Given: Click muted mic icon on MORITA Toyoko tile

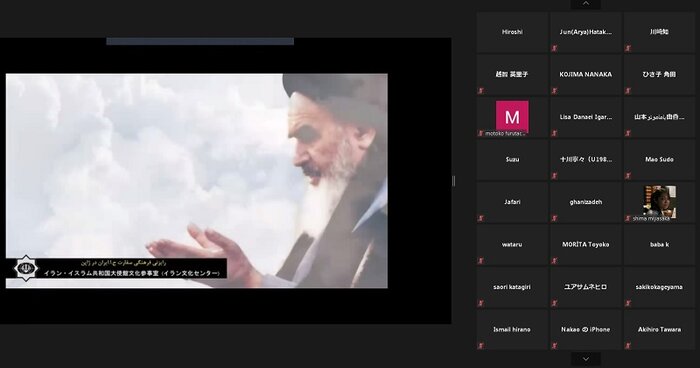Looking at the screenshot, I should (554, 261).
